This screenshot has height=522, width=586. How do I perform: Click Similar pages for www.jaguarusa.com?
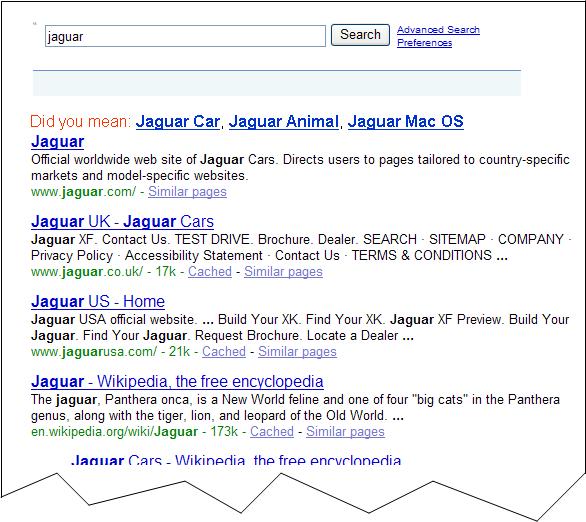[x=297, y=352]
